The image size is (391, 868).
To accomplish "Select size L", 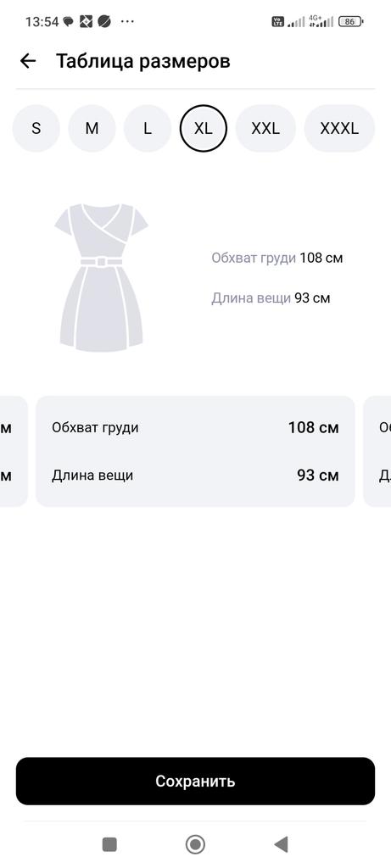I will [148, 129].
